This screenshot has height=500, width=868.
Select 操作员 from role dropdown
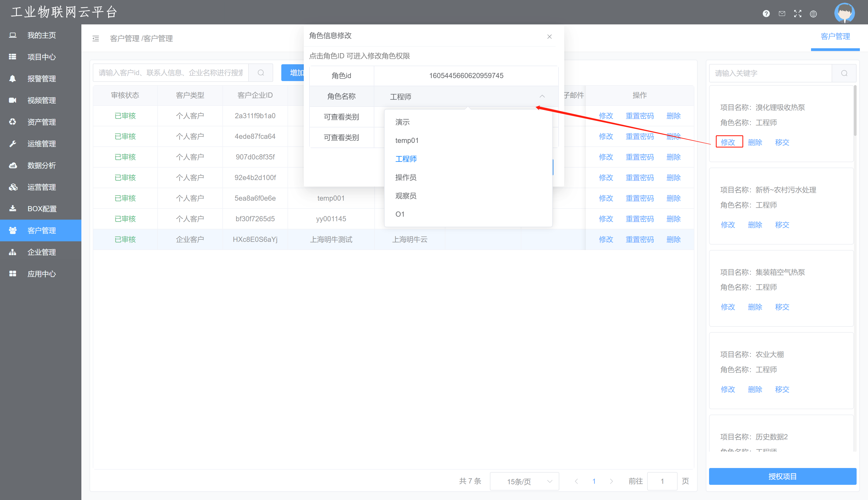468,177
